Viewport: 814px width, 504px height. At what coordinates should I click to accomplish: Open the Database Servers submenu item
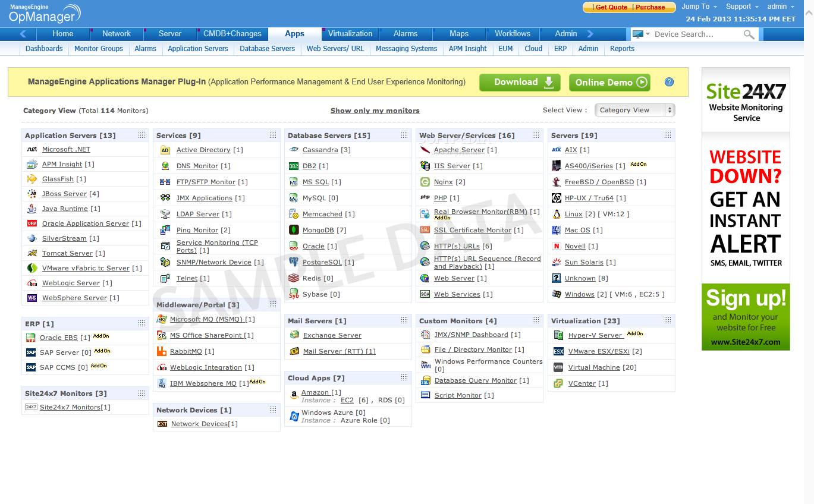pyautogui.click(x=267, y=49)
